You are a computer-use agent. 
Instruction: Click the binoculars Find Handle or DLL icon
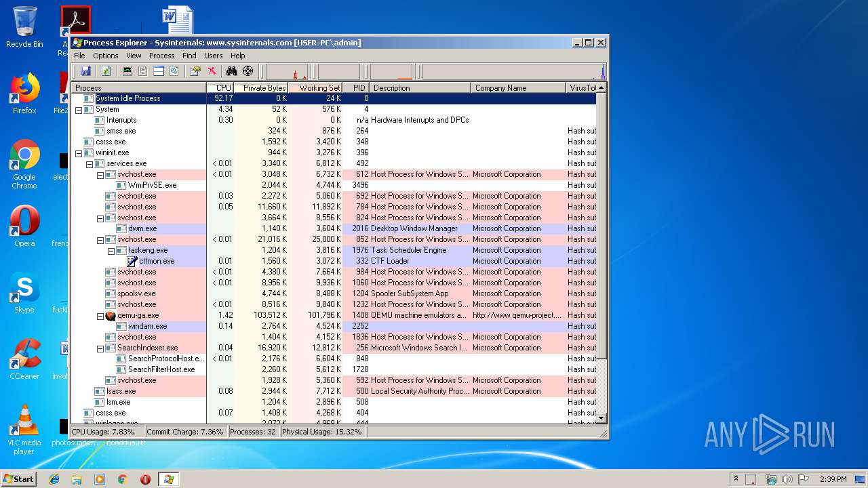click(231, 71)
